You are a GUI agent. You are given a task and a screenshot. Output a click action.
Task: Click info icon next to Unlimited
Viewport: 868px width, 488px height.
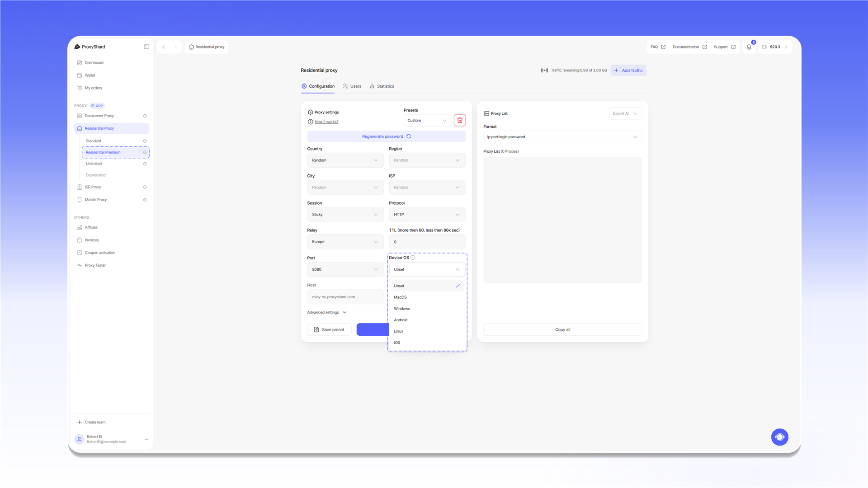(x=145, y=164)
